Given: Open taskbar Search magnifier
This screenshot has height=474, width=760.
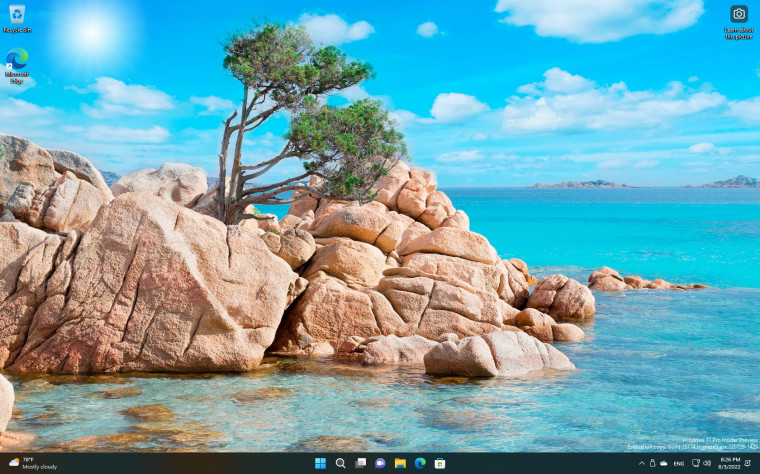Looking at the screenshot, I should [x=340, y=463].
